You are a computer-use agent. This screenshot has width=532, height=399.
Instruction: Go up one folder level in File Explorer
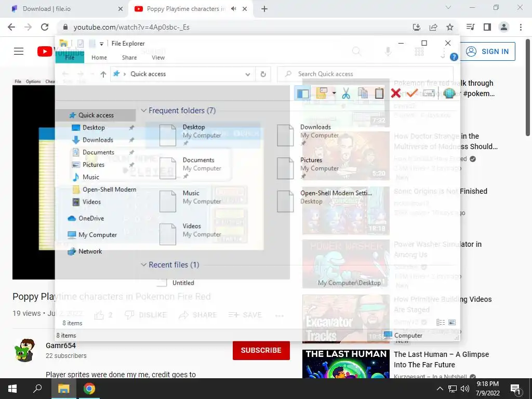pos(103,74)
